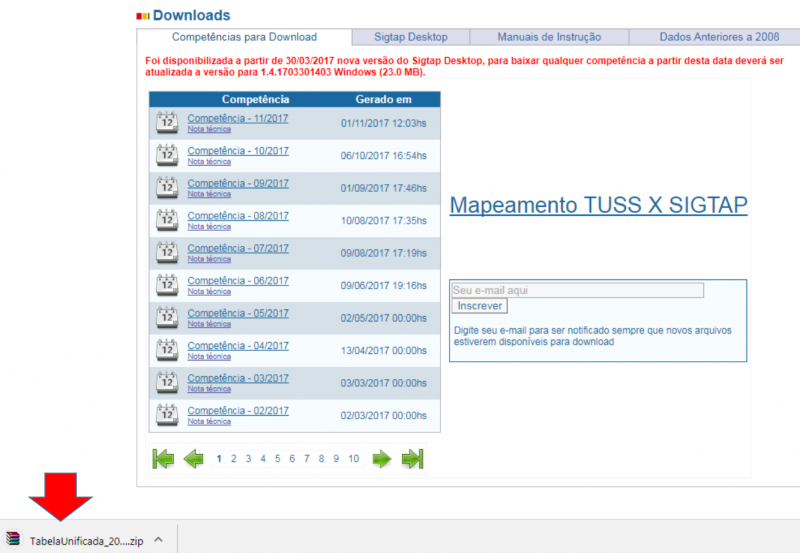Expand download options chevron for zip file
The height and width of the screenshot is (553, 800).
159,540
